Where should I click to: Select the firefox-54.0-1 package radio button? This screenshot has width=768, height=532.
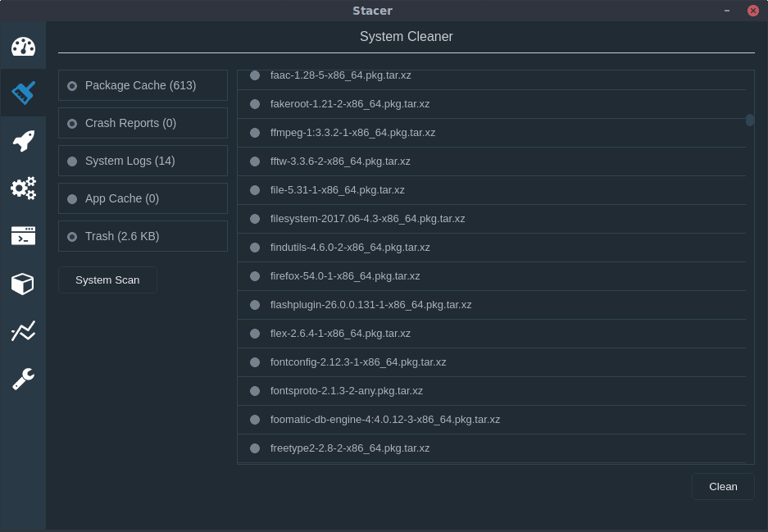[x=255, y=276]
